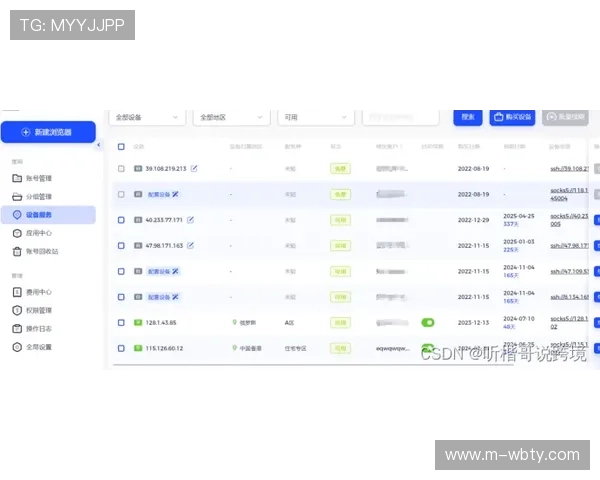The width and height of the screenshot is (600, 480).
Task: Click the shopping bag icon on 购买设备
Action: [x=498, y=117]
